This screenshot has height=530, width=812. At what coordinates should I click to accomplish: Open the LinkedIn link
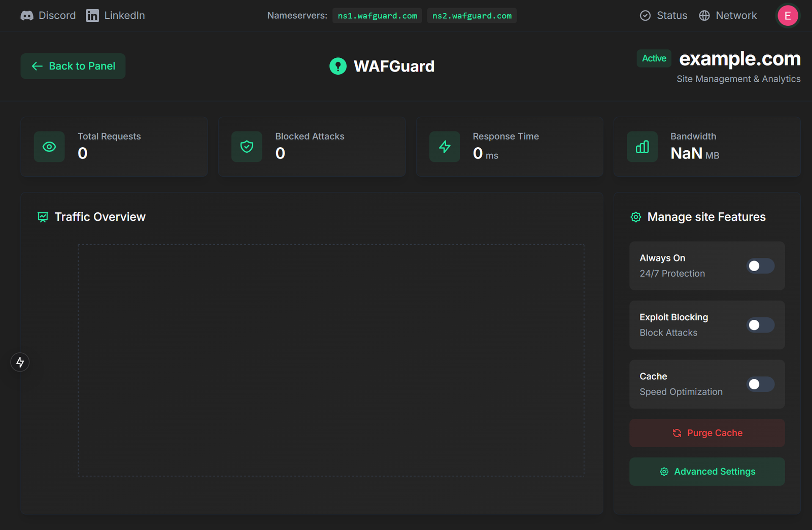[x=115, y=15]
